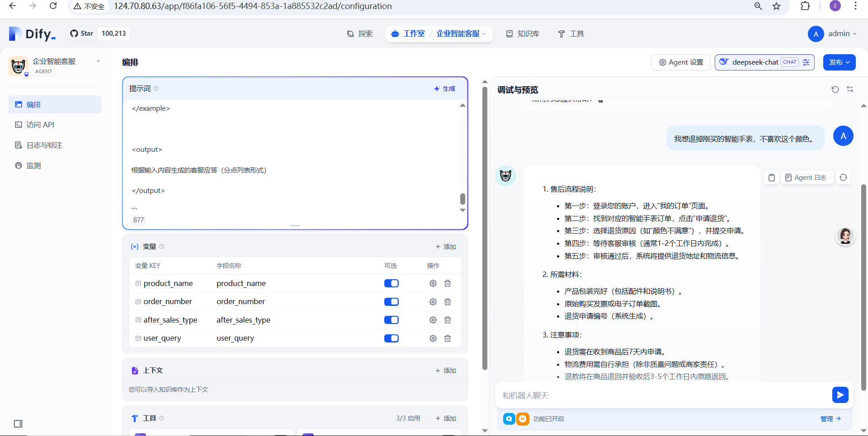Open settings gear for user_query variable
The width and height of the screenshot is (868, 436).
pyautogui.click(x=433, y=338)
